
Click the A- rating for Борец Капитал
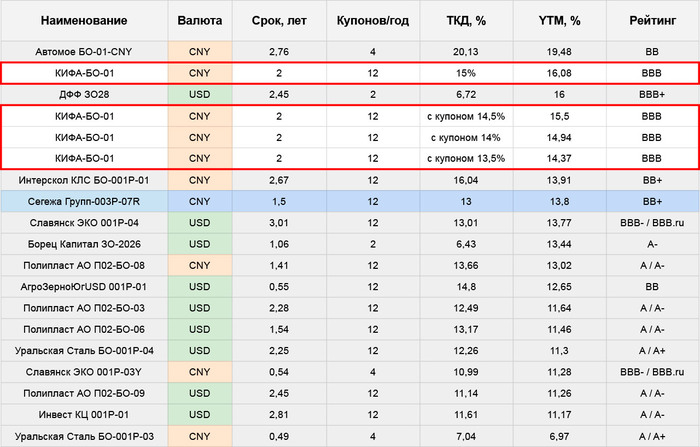(x=652, y=244)
